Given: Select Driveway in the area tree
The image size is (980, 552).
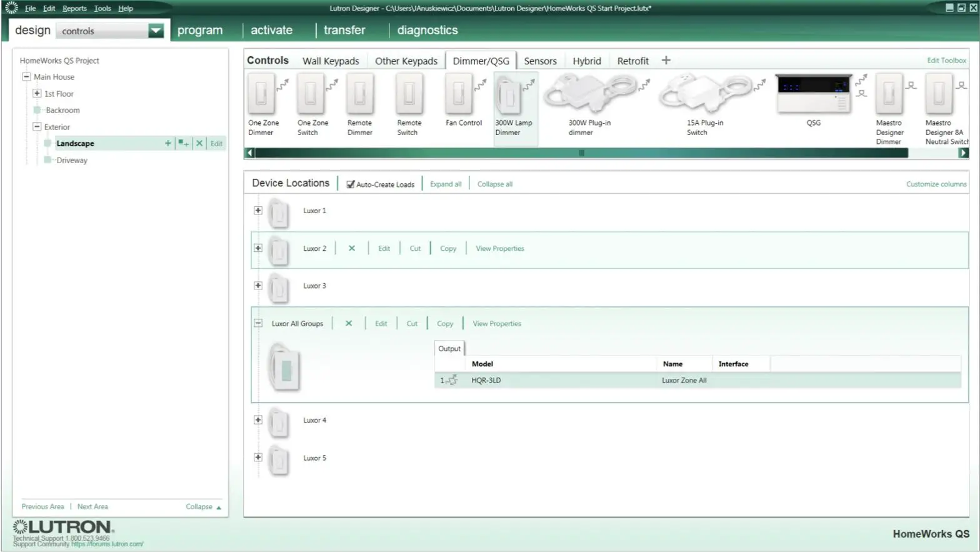Looking at the screenshot, I should 72,160.
